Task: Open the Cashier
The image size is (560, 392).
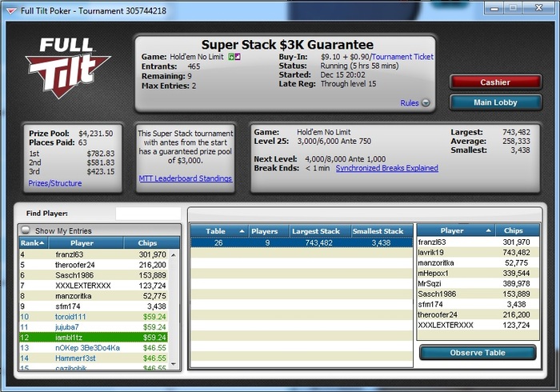Action: click(x=495, y=82)
